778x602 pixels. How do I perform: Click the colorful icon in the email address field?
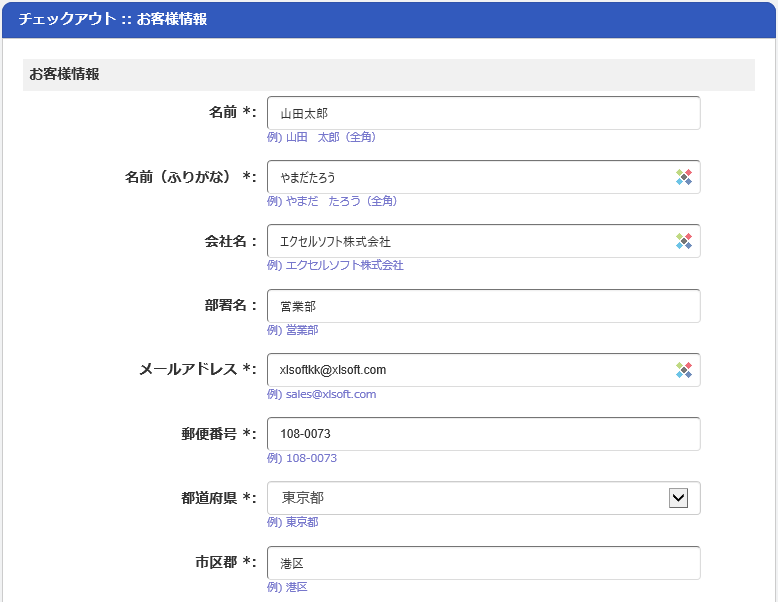tap(684, 370)
